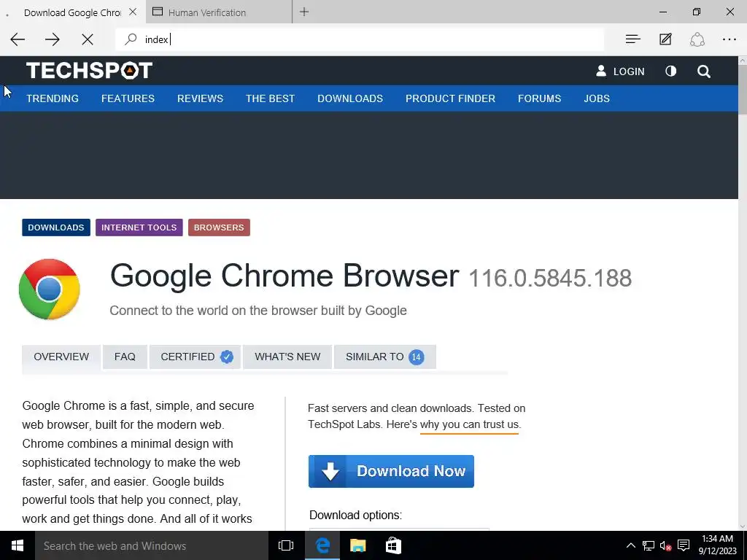Switch to the Human Verification tab

(219, 12)
